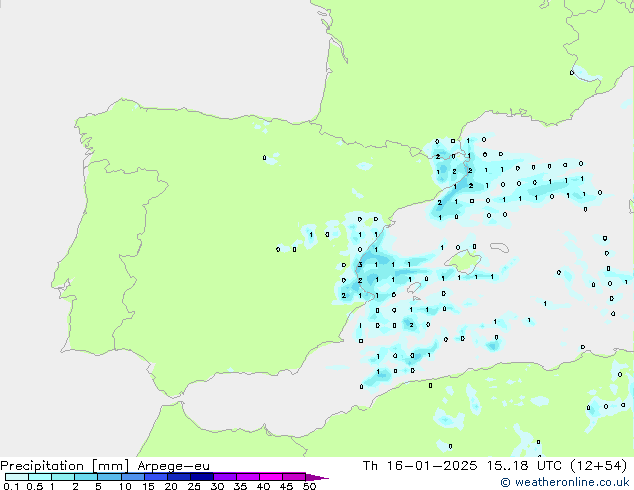634x490 pixels.
Task: Click the arrow tip at the legend's end
Action: point(317,477)
